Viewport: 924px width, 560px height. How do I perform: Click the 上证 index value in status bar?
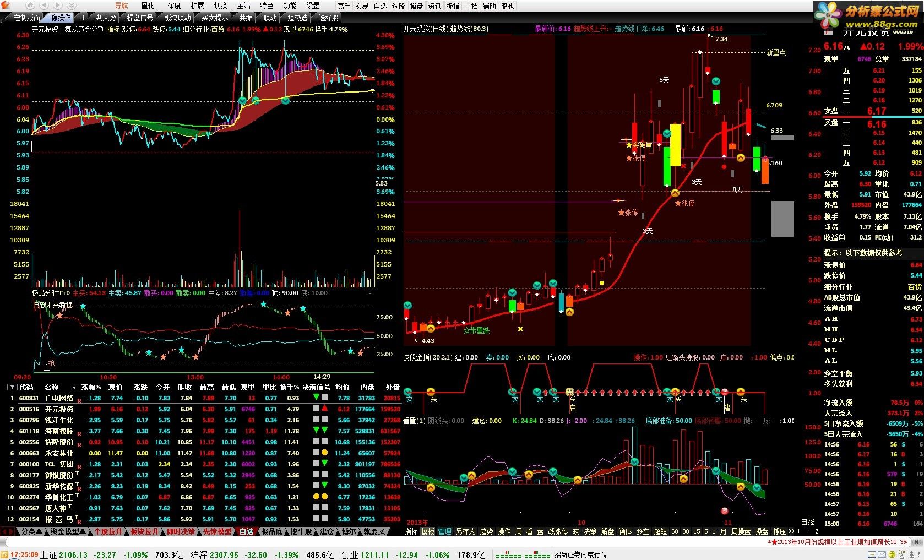click(x=73, y=555)
